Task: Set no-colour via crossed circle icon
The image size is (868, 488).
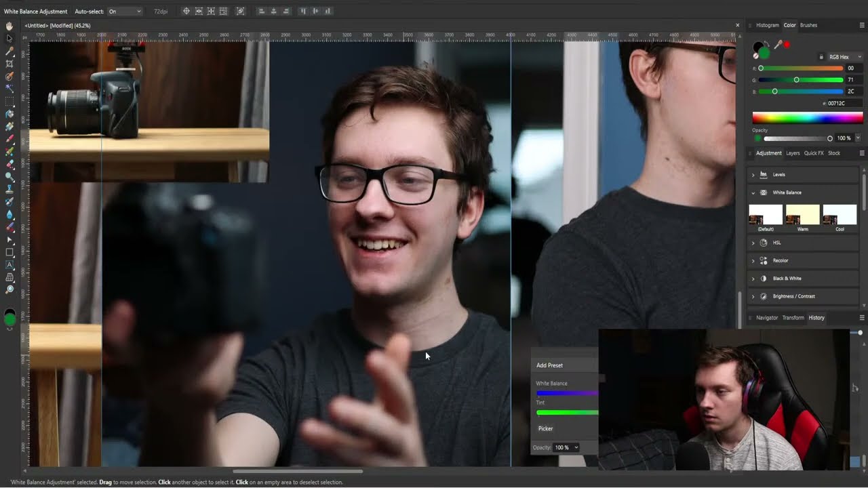Action: click(755, 56)
